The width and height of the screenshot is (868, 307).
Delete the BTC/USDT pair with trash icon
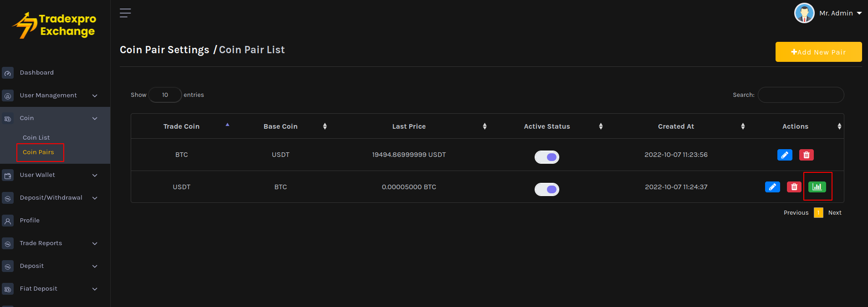point(806,155)
